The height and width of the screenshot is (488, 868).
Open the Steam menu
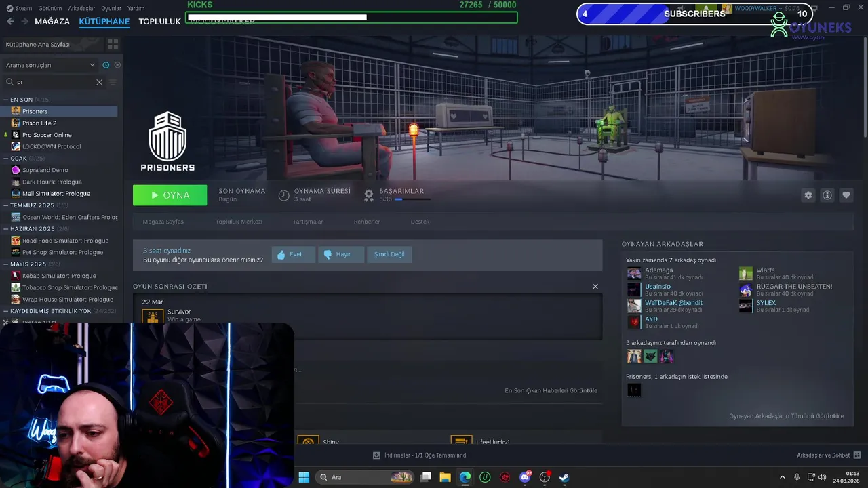pos(20,9)
